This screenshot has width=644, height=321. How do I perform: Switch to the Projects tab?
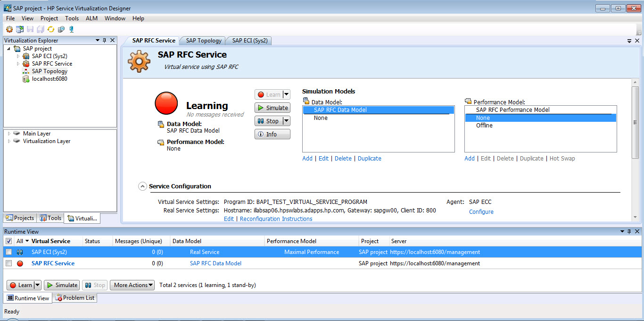(x=20, y=218)
